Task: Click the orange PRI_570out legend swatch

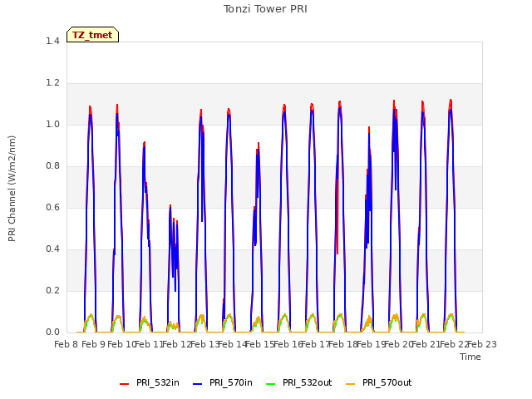Action: pos(351,384)
